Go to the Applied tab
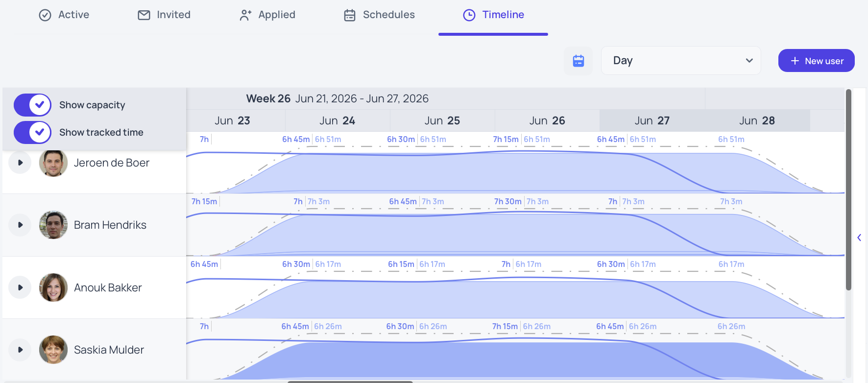 click(267, 15)
